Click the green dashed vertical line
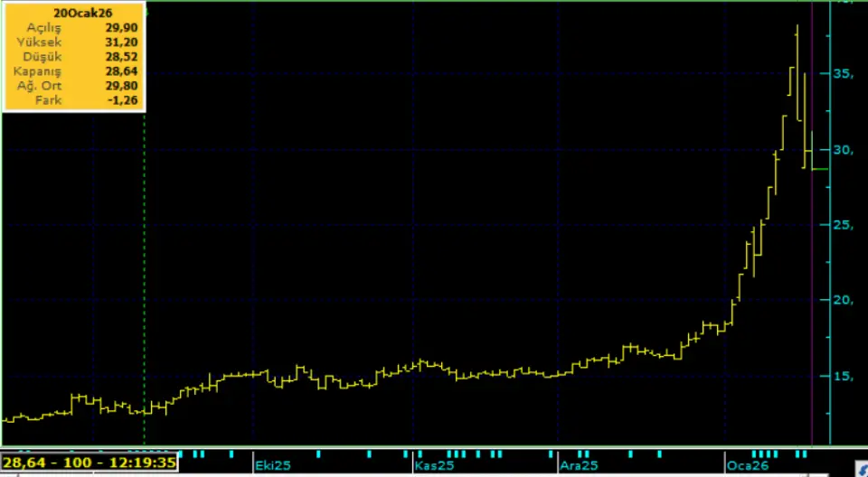This screenshot has width=868, height=477. pos(145,271)
